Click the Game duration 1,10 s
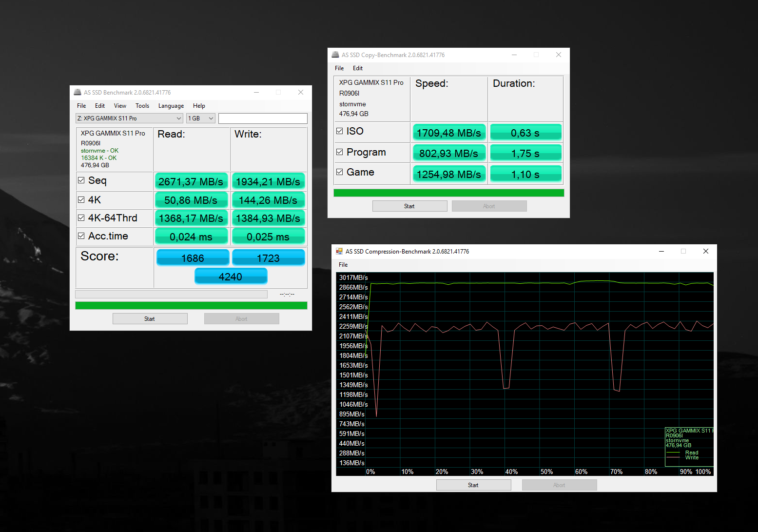The image size is (758, 532). (525, 174)
